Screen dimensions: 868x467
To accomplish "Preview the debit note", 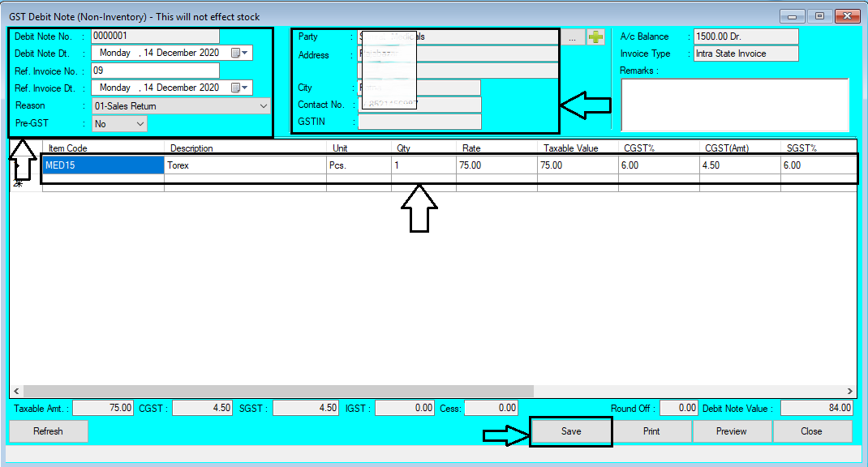I will (x=731, y=431).
